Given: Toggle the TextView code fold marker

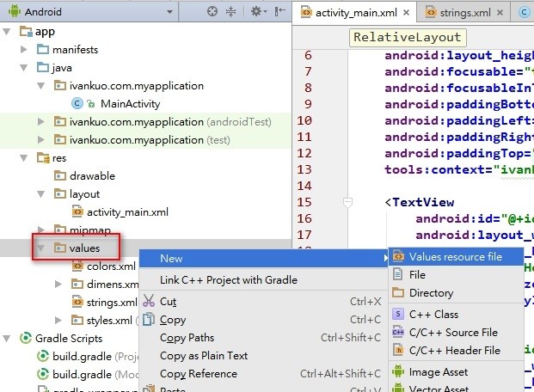Looking at the screenshot, I should coord(347,202).
